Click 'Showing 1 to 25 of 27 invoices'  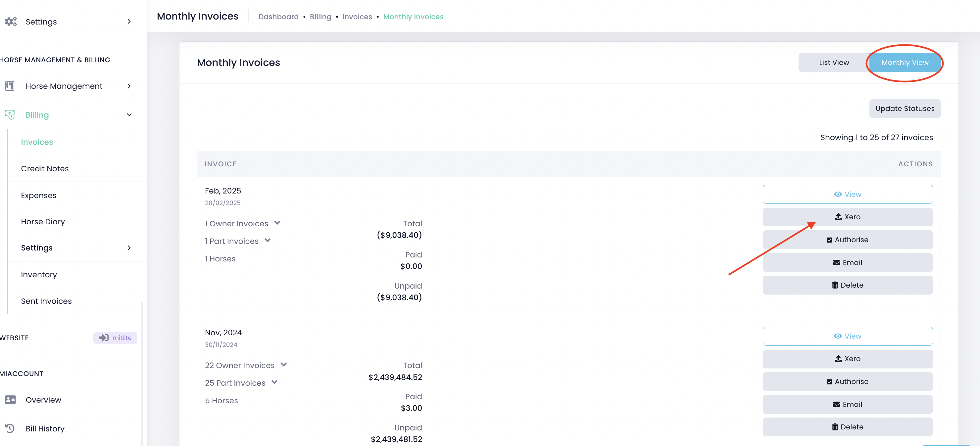point(876,138)
